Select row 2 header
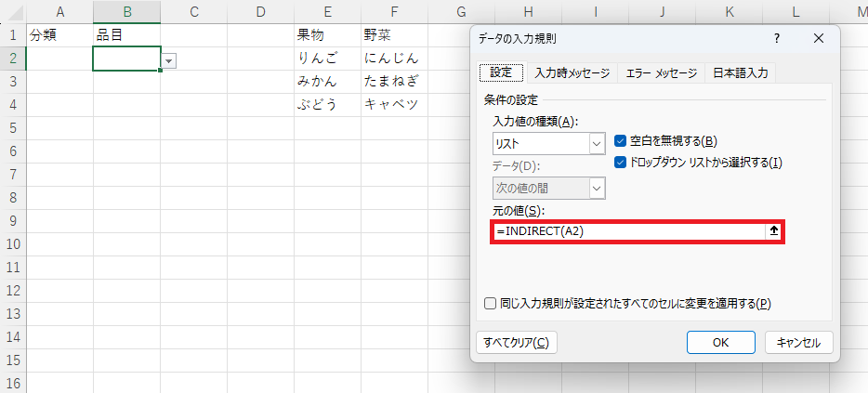868x393 pixels. pos(13,59)
